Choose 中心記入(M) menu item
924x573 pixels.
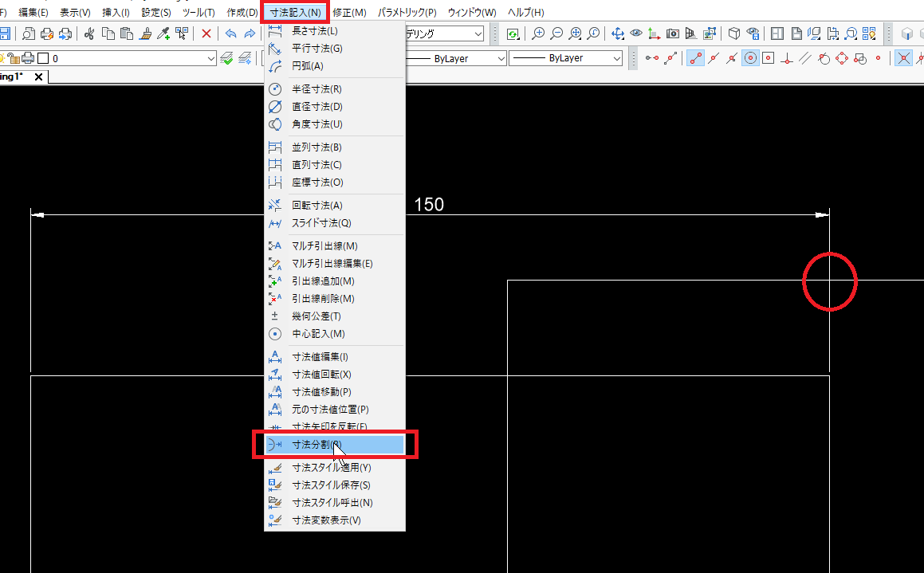point(335,334)
